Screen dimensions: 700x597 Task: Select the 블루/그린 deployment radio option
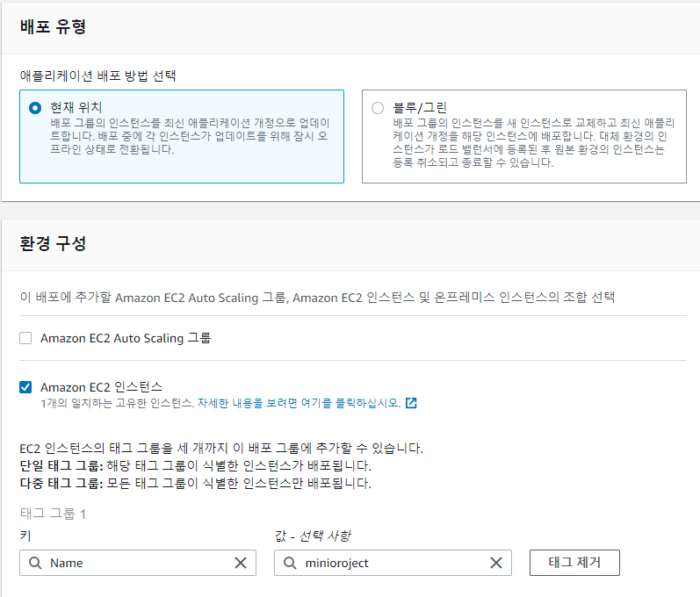378,108
